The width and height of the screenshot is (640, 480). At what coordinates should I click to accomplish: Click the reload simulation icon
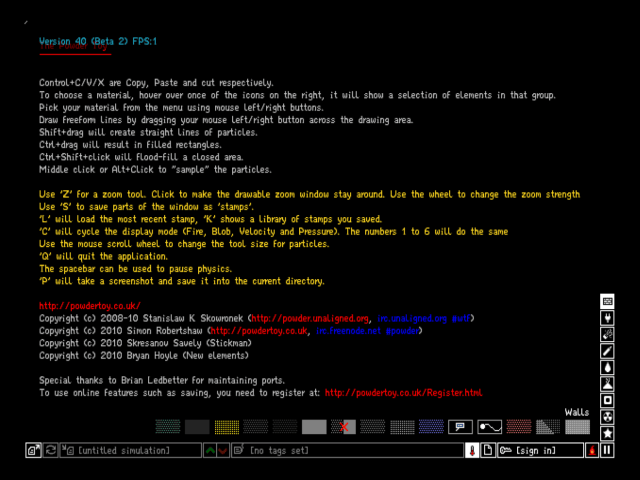pos(49,452)
